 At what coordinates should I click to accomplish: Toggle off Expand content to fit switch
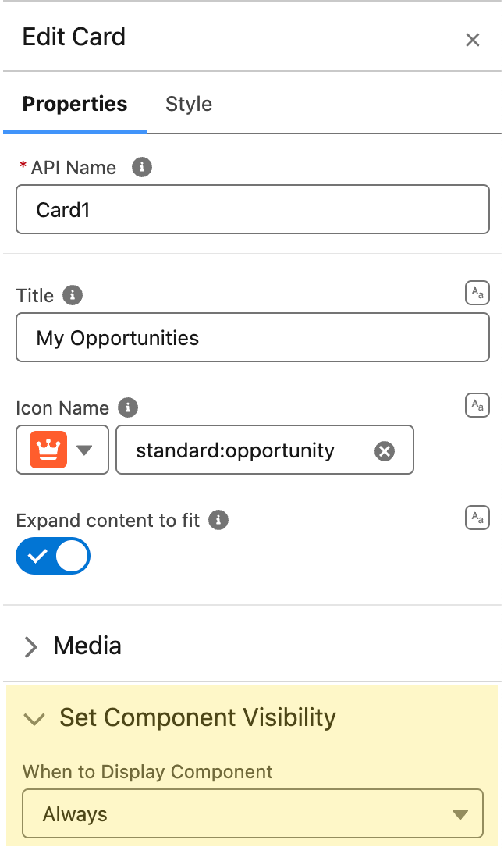click(53, 556)
